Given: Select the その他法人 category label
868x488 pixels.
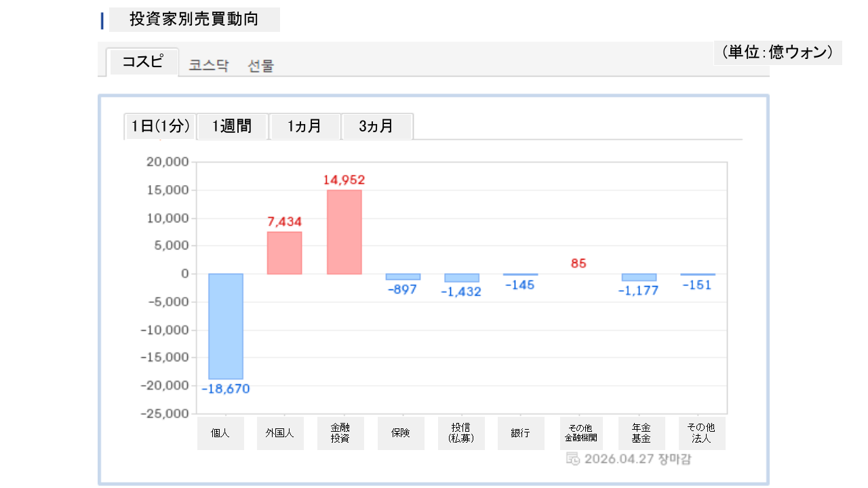Looking at the screenshot, I should pos(701,433).
